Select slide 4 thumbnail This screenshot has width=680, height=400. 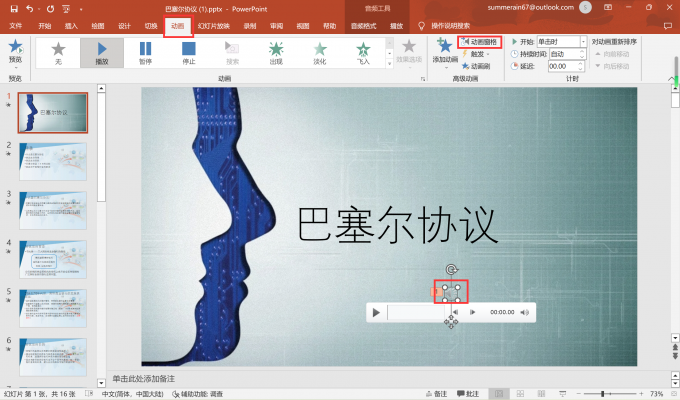(x=53, y=259)
